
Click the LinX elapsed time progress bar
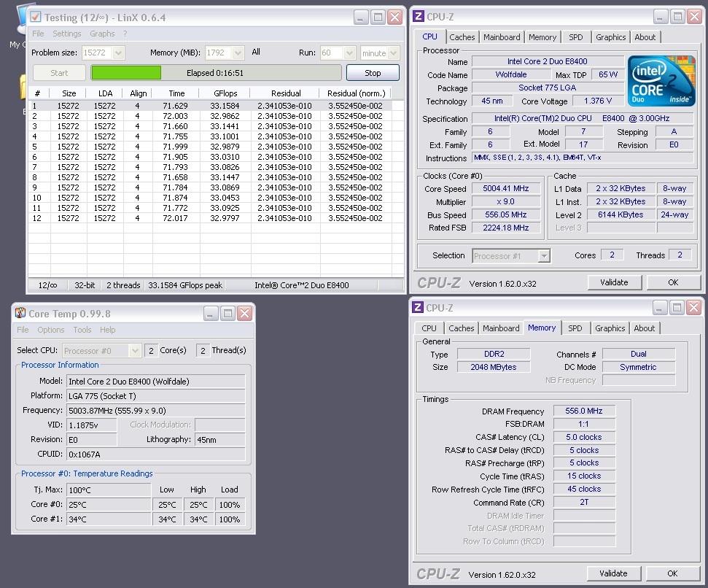click(x=216, y=73)
